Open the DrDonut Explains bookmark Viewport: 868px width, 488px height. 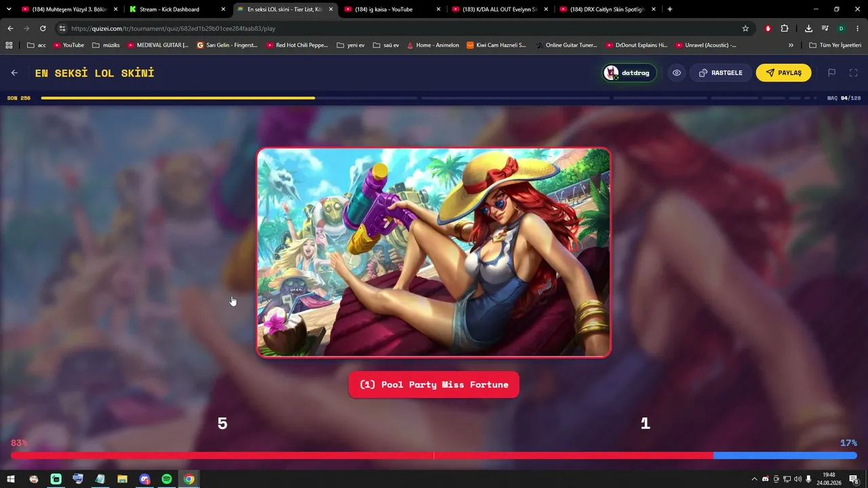click(636, 45)
